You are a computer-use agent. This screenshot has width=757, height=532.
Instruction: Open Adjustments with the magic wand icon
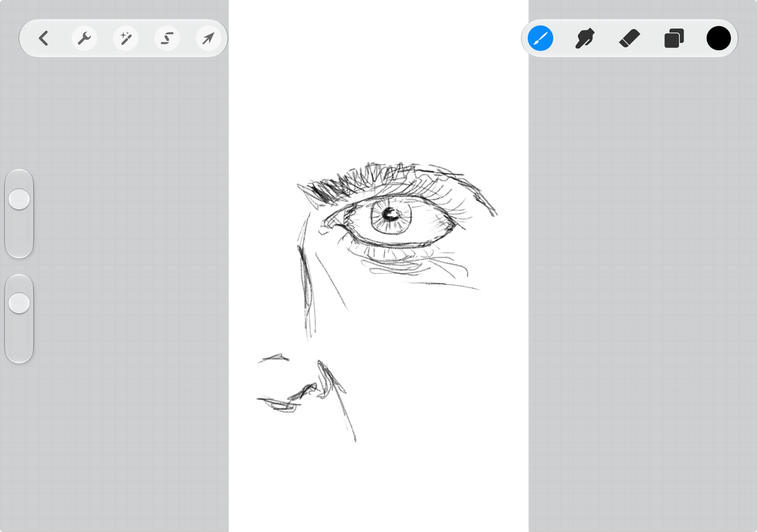(126, 38)
